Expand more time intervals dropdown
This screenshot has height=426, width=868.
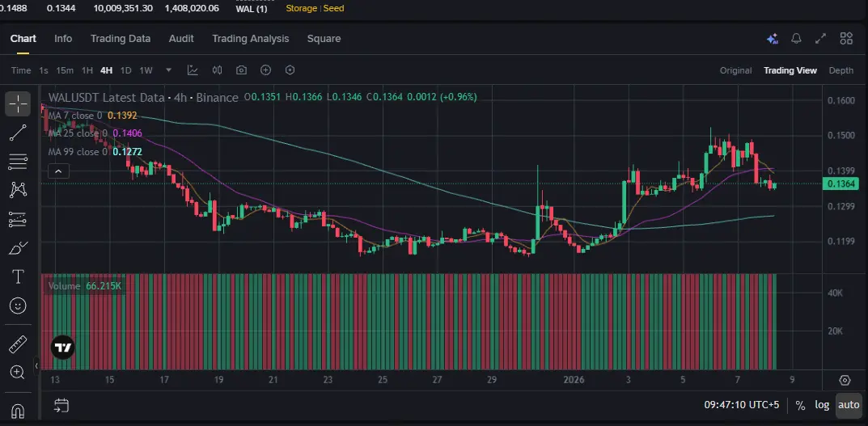point(169,70)
